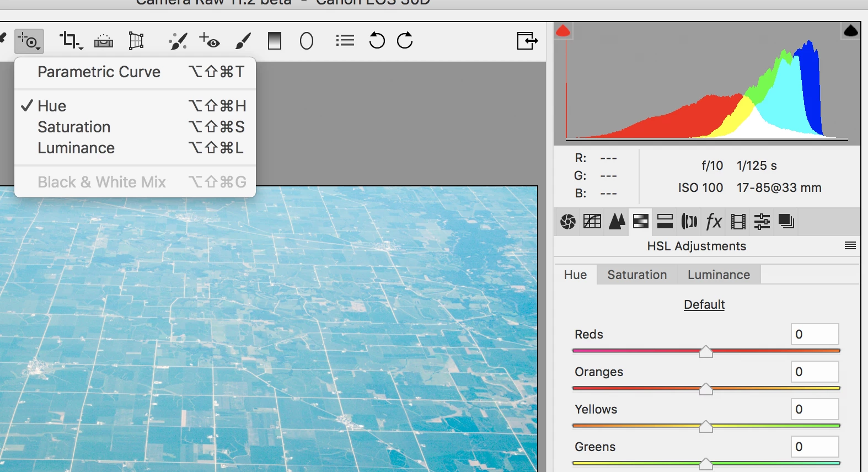Screen dimensions: 868x472
Task: Click the Default link
Action: click(x=704, y=304)
